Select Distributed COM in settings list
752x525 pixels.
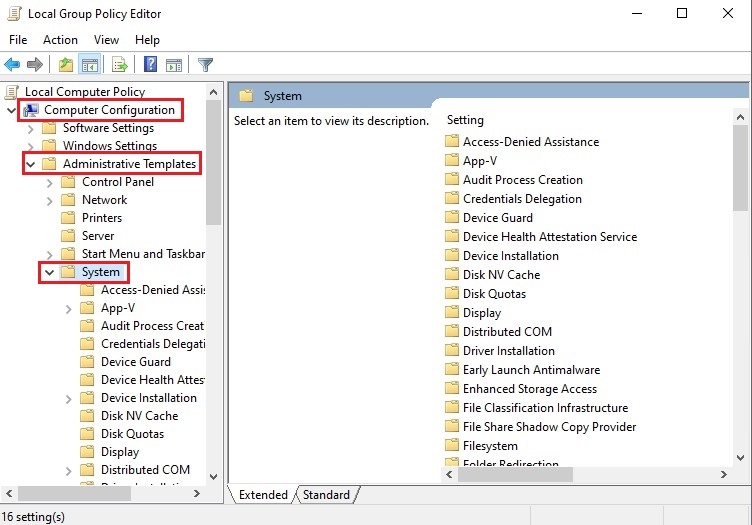507,332
